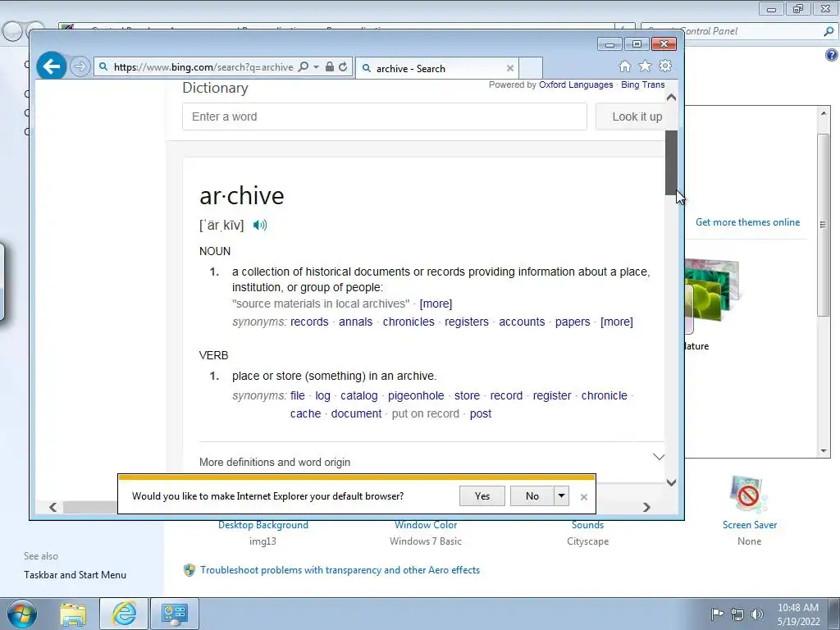Refresh the page with the reload icon
This screenshot has width=840, height=630.
click(343, 66)
